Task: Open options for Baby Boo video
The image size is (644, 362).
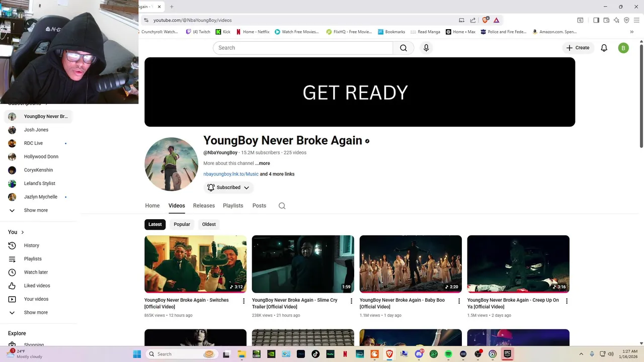Action: pos(459,301)
